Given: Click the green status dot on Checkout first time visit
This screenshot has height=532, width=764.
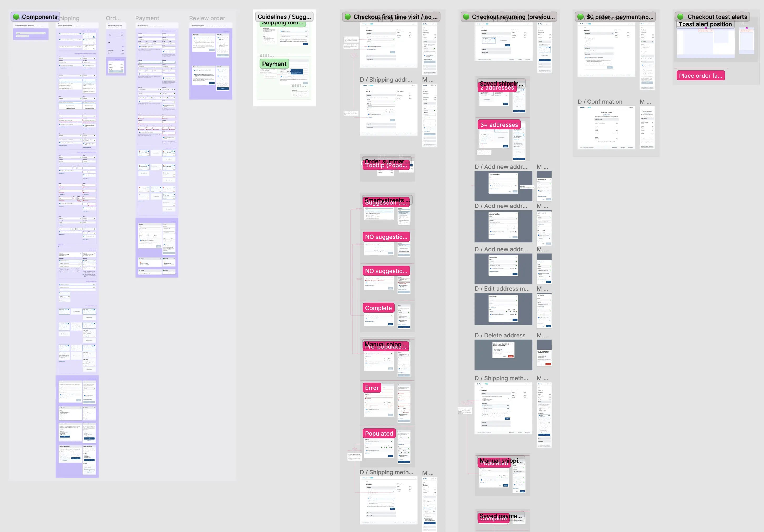Looking at the screenshot, I should 348,16.
